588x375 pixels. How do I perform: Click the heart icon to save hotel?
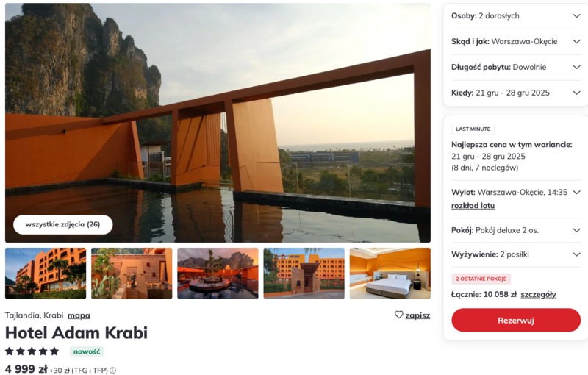(x=399, y=315)
